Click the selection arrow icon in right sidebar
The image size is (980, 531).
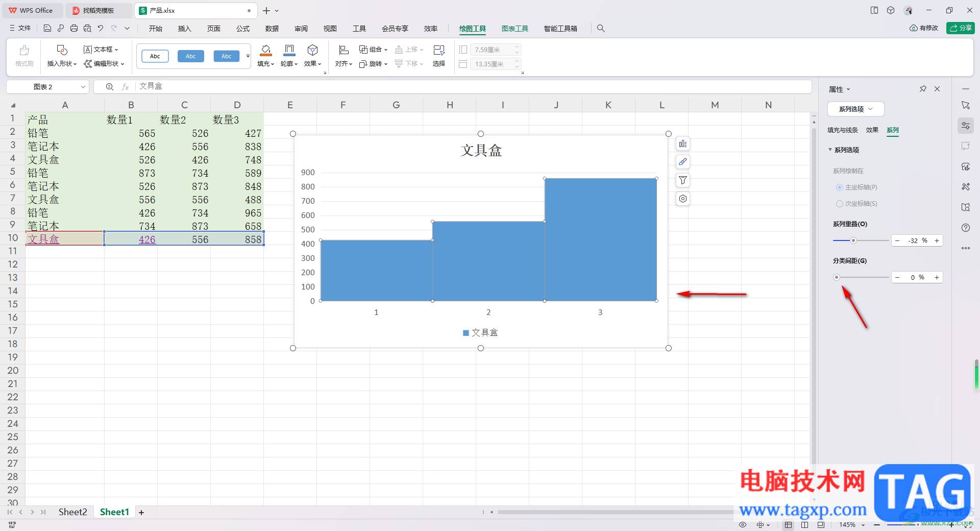[x=966, y=105]
